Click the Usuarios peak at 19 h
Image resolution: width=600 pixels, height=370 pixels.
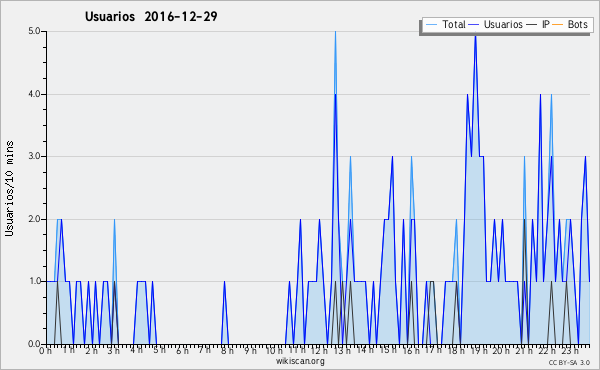tap(475, 36)
